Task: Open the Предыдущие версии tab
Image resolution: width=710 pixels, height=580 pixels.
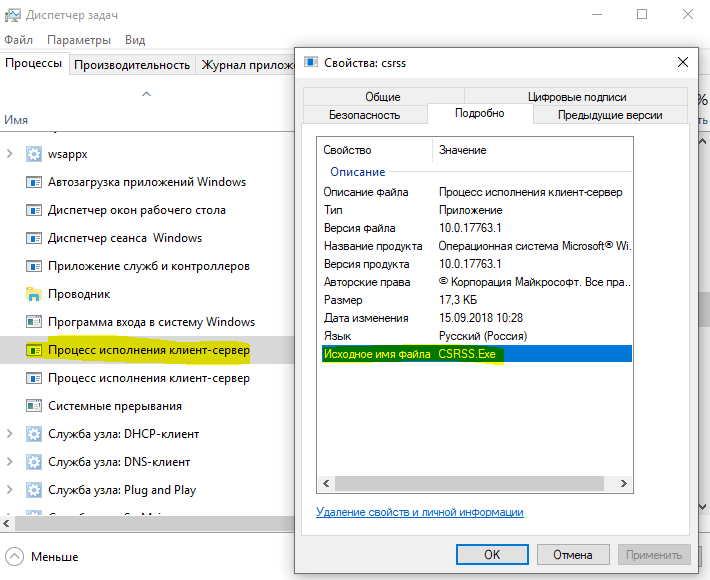Action: pos(610,115)
